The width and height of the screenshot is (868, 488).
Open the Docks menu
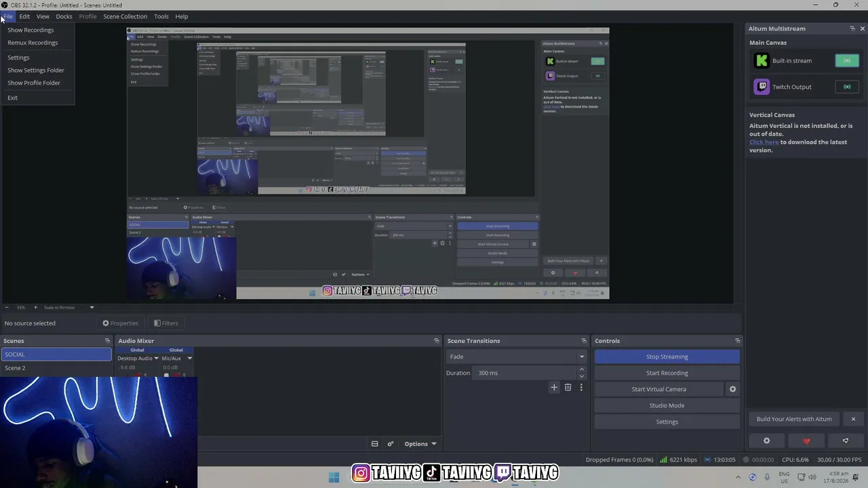[64, 16]
